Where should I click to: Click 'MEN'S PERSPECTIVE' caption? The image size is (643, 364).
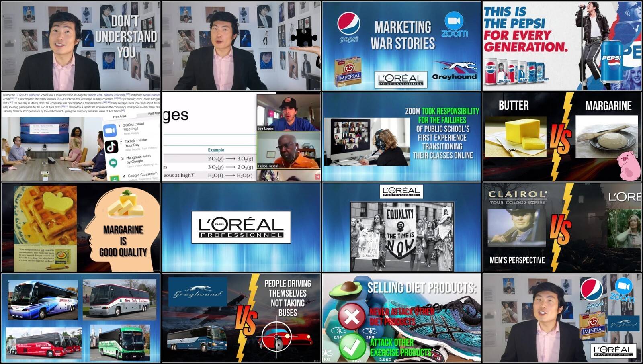(517, 260)
